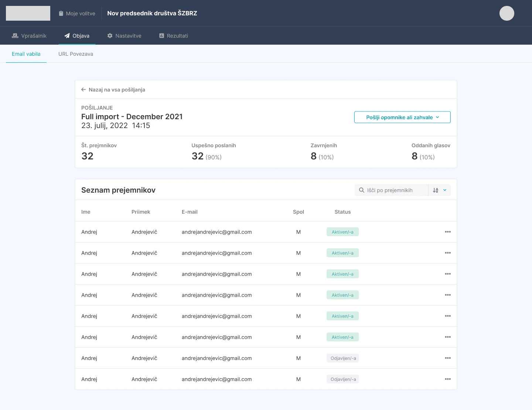The height and width of the screenshot is (410, 532).
Task: Click the profile avatar circle
Action: pyautogui.click(x=507, y=13)
